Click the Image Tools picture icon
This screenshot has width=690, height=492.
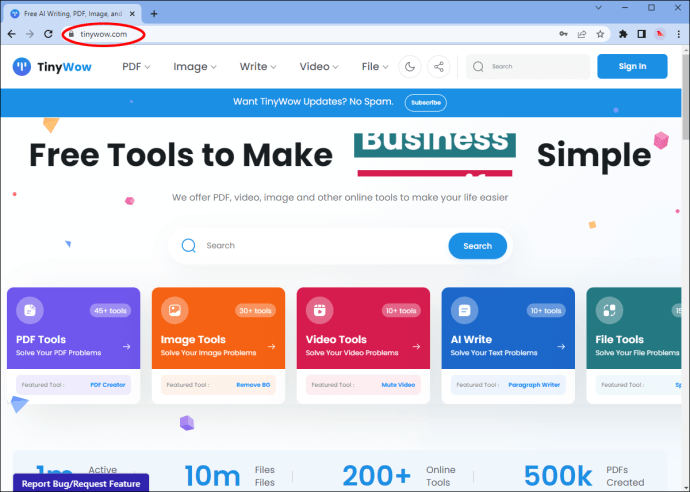click(175, 310)
